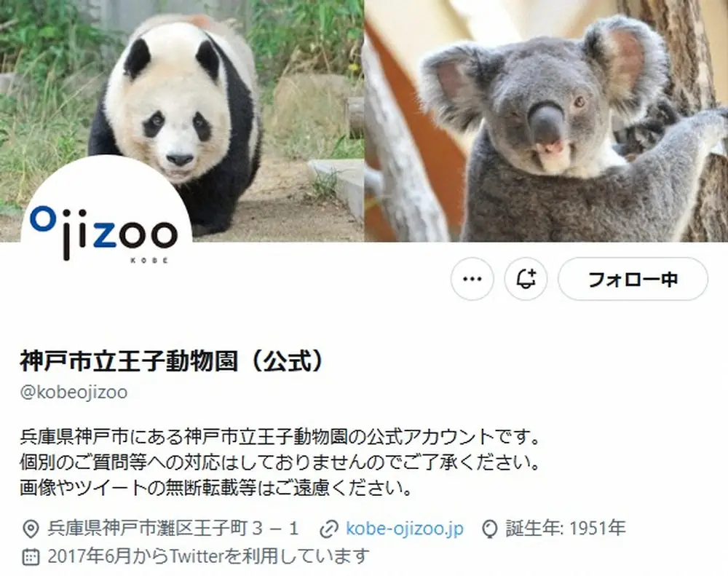Viewport: 728px width, 576px height.
Task: Toggle the フォロー中 following button
Action: (633, 279)
